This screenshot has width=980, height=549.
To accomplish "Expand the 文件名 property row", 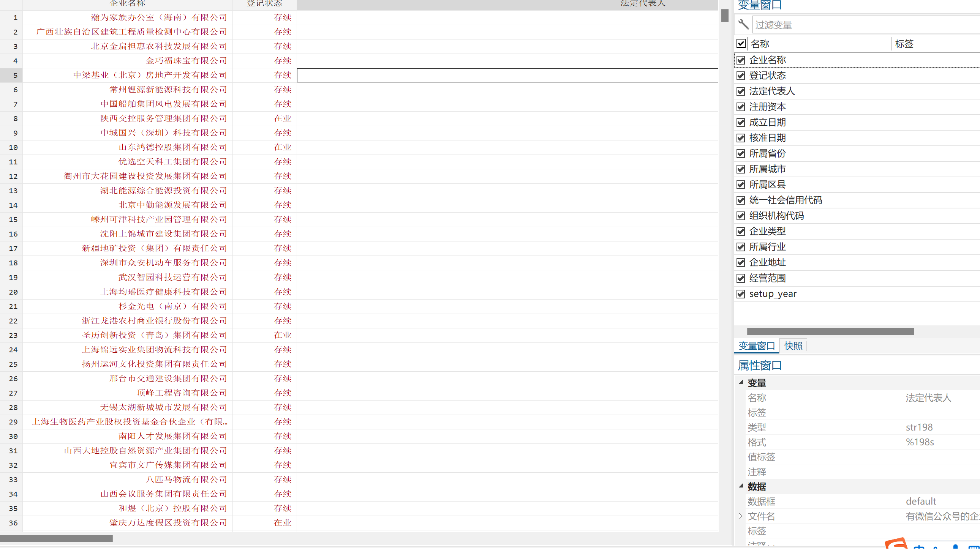I will [x=740, y=516].
